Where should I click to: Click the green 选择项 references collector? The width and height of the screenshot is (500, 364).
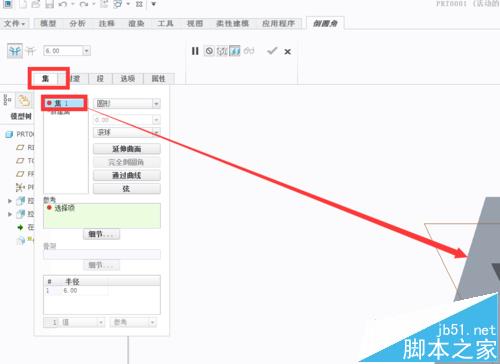coord(102,216)
